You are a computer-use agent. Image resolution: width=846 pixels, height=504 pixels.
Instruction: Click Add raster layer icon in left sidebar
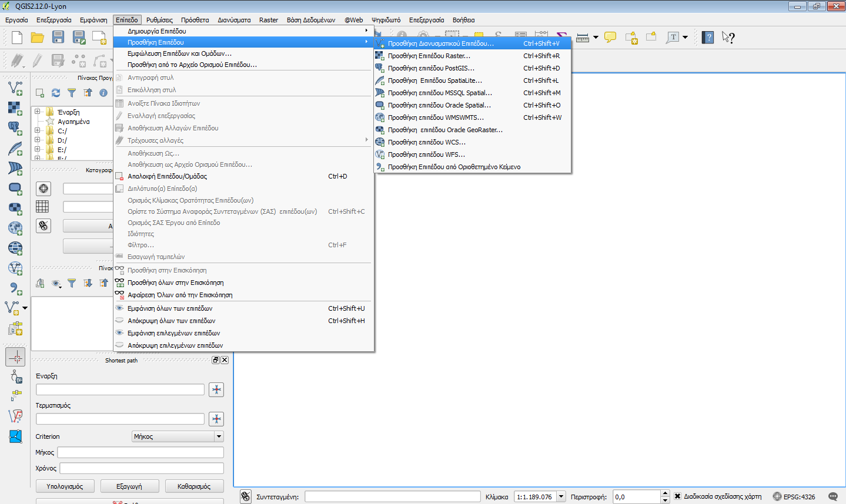click(x=15, y=107)
